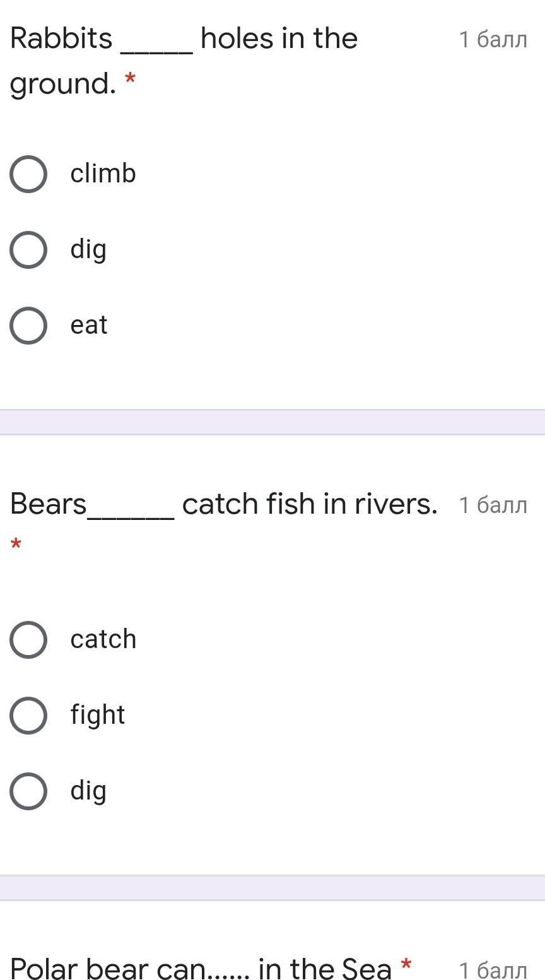Click the '1 балл' label beside Bears question

pyautogui.click(x=493, y=505)
